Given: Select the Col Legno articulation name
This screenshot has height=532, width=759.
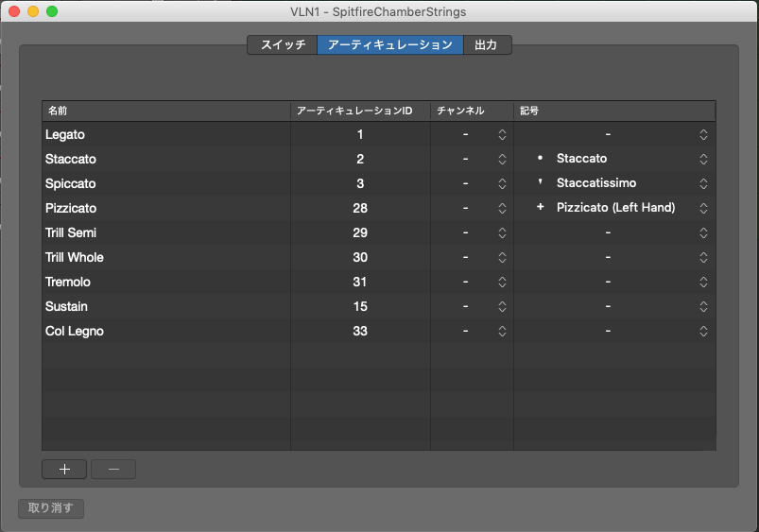Looking at the screenshot, I should pos(74,331).
